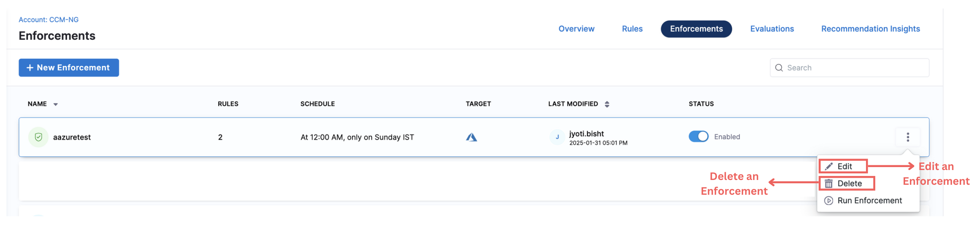Open the aazuretest enforcement name
This screenshot has height=239, width=980.
(72, 137)
